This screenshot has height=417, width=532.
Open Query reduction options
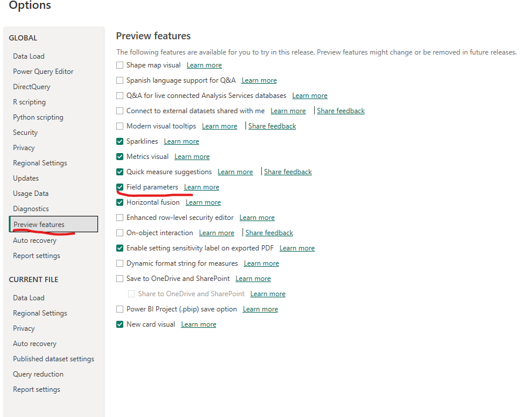[38, 374]
